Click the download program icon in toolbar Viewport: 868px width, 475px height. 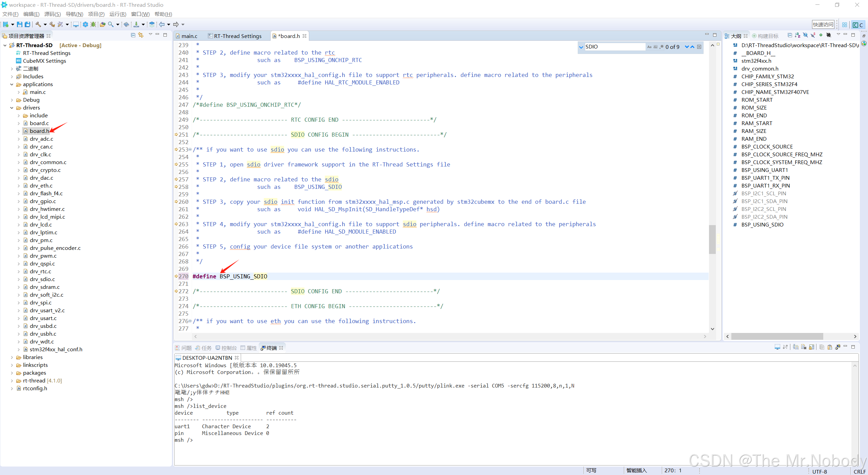point(136,24)
